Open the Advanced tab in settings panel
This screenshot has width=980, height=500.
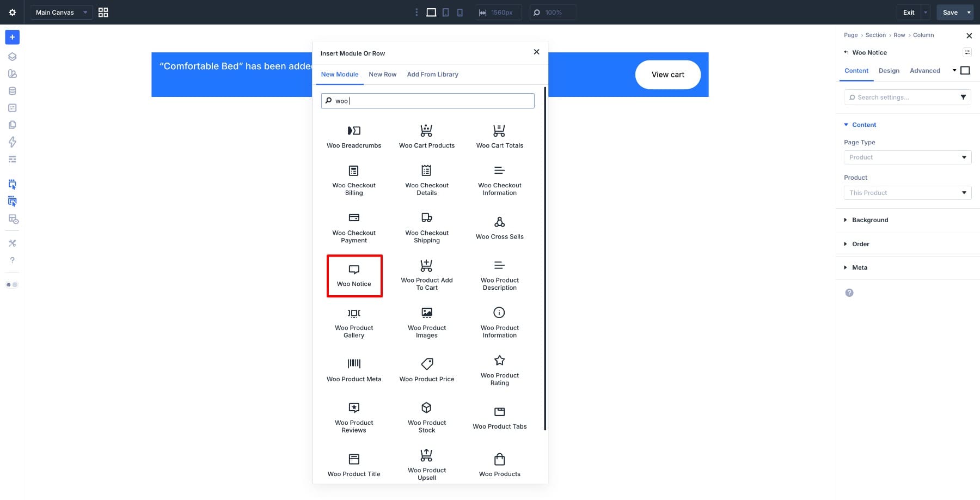(x=925, y=71)
